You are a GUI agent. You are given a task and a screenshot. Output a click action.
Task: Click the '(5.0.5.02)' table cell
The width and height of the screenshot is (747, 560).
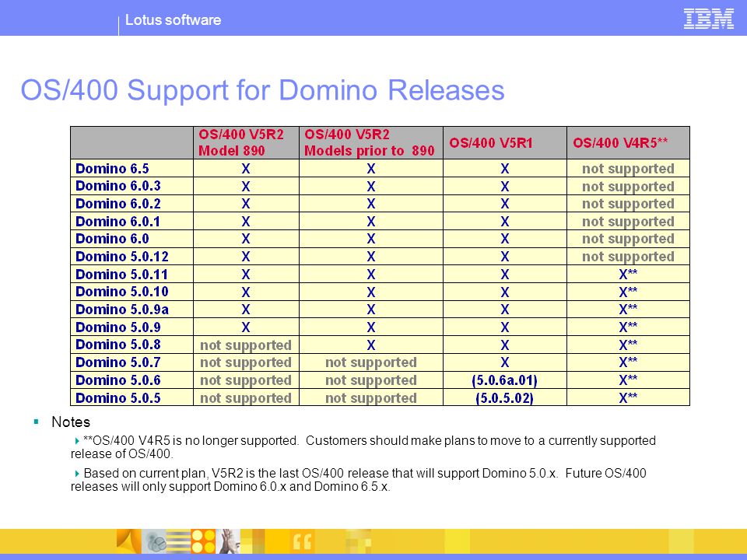pos(504,397)
